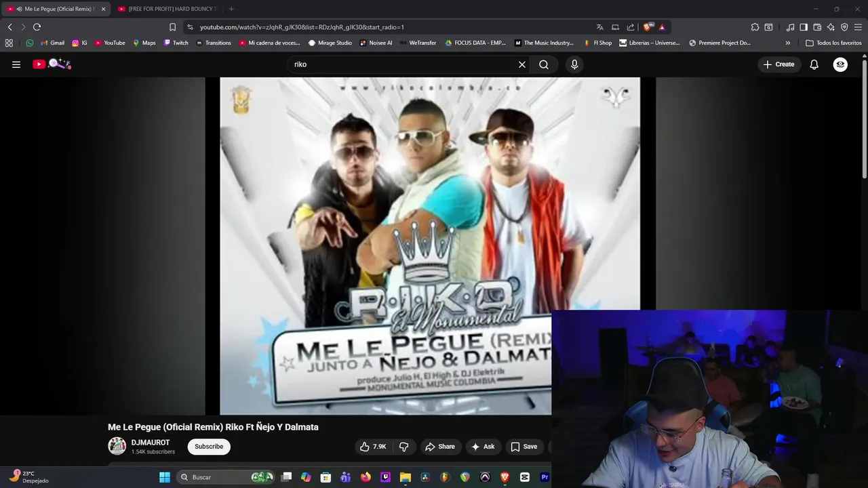Open media control music note icon
868x488 pixels.
pos(790,27)
